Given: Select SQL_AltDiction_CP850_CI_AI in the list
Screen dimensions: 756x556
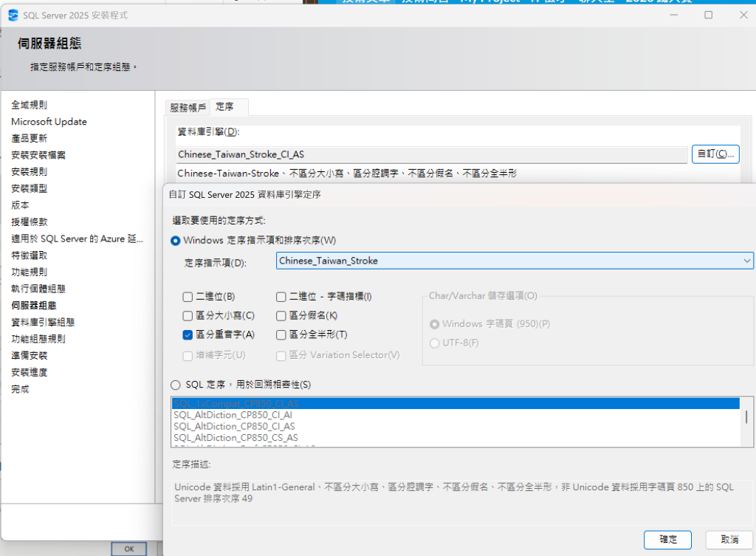Looking at the screenshot, I should [456, 415].
